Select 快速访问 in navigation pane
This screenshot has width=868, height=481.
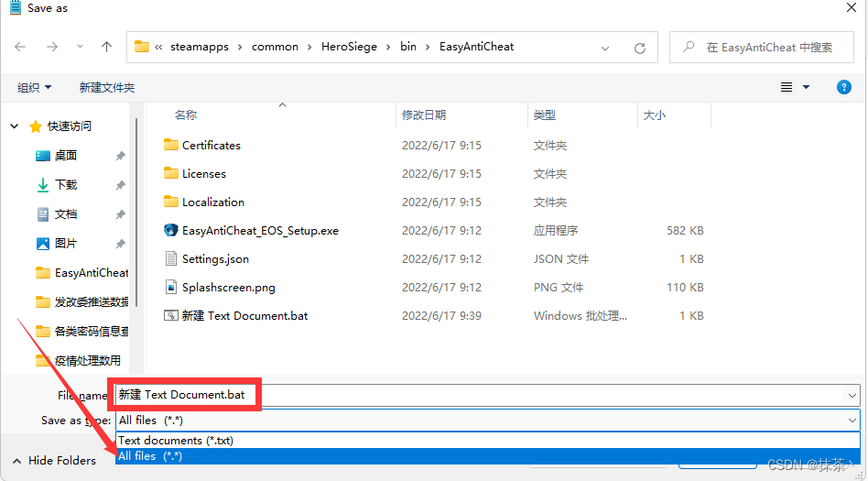(x=70, y=126)
